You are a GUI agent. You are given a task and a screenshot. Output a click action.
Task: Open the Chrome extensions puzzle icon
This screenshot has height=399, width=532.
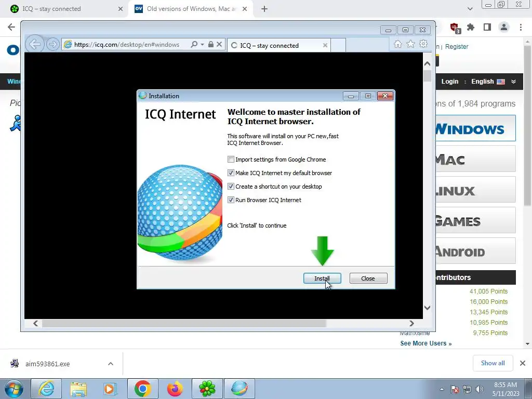click(471, 27)
